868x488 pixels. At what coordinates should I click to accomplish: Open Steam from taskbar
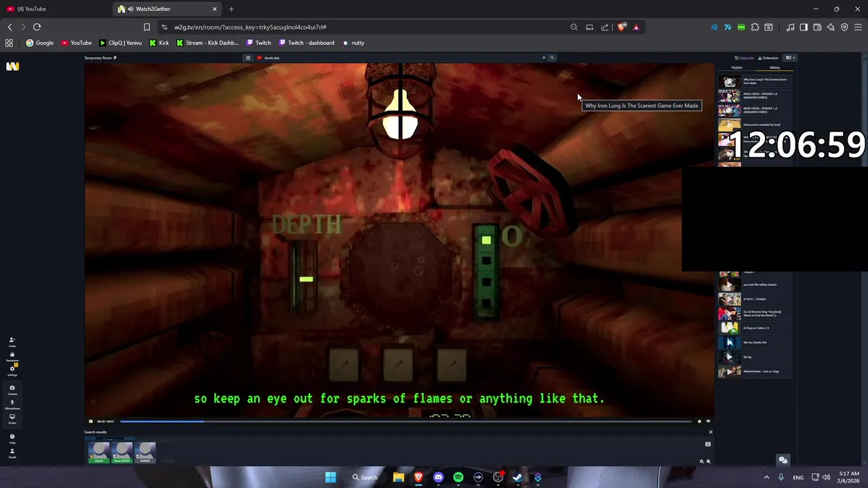click(517, 477)
